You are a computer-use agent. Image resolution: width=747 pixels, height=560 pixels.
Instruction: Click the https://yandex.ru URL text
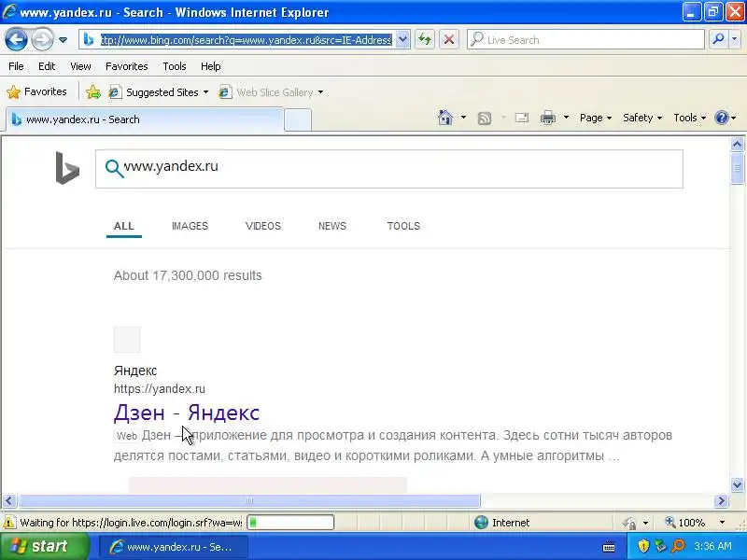159,388
